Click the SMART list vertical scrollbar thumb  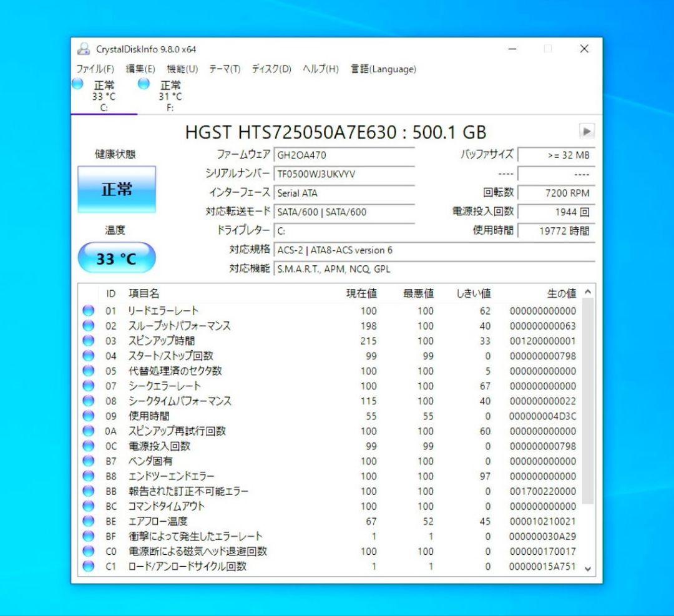(x=588, y=401)
